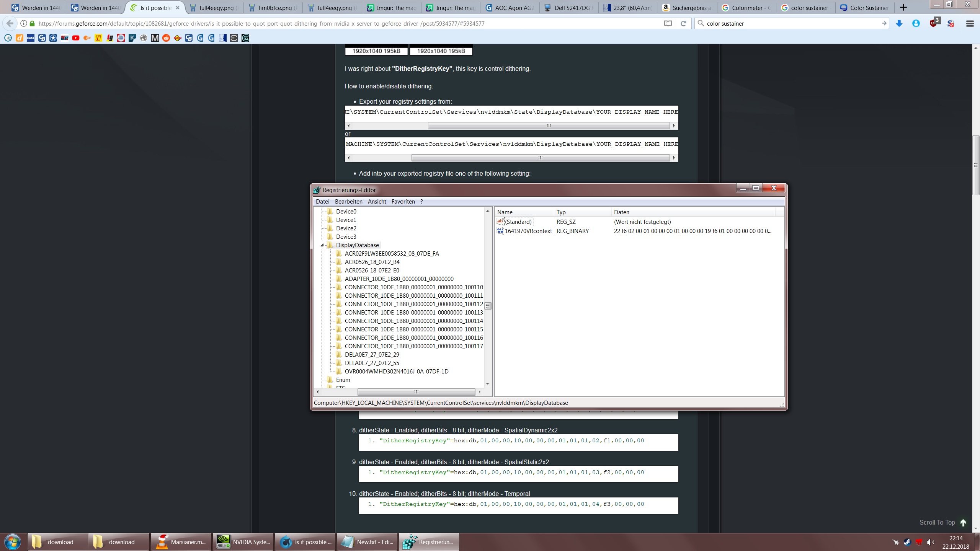Open the black M bookmark icon
This screenshot has width=980, height=551.
[x=155, y=38]
